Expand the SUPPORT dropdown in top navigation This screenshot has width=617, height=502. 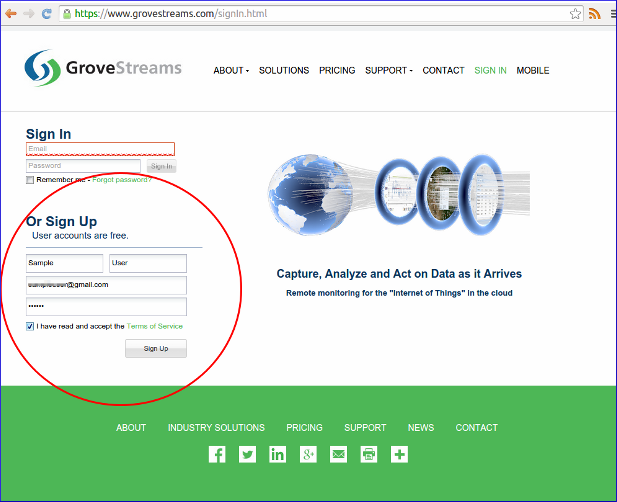point(388,71)
